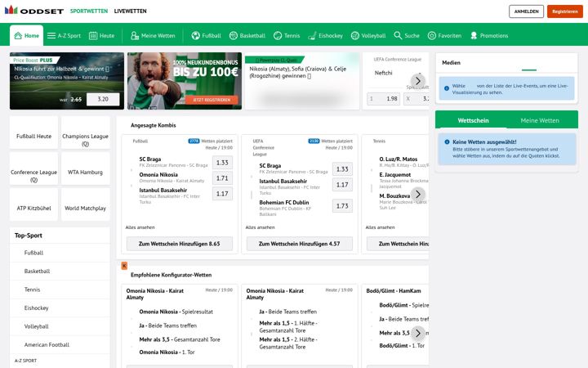The width and height of the screenshot is (588, 368).
Task: Click Alles ansehen under Conference League kombi
Action: coord(260,227)
